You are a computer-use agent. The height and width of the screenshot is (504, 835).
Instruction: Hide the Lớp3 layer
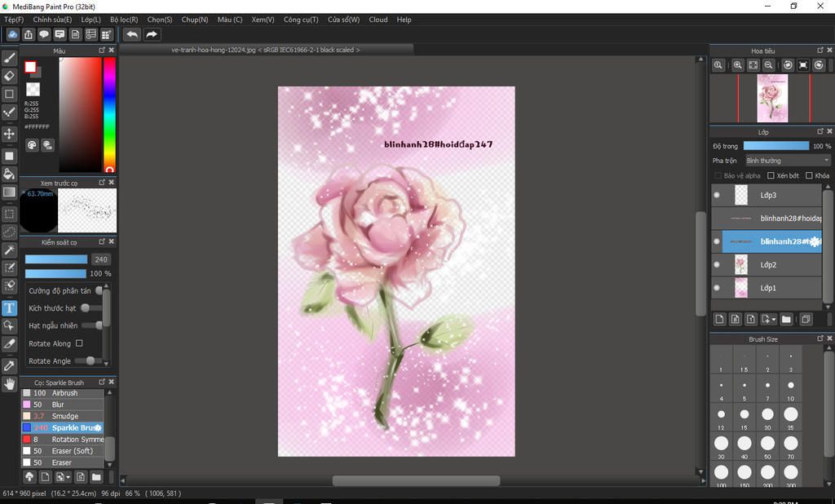click(717, 195)
